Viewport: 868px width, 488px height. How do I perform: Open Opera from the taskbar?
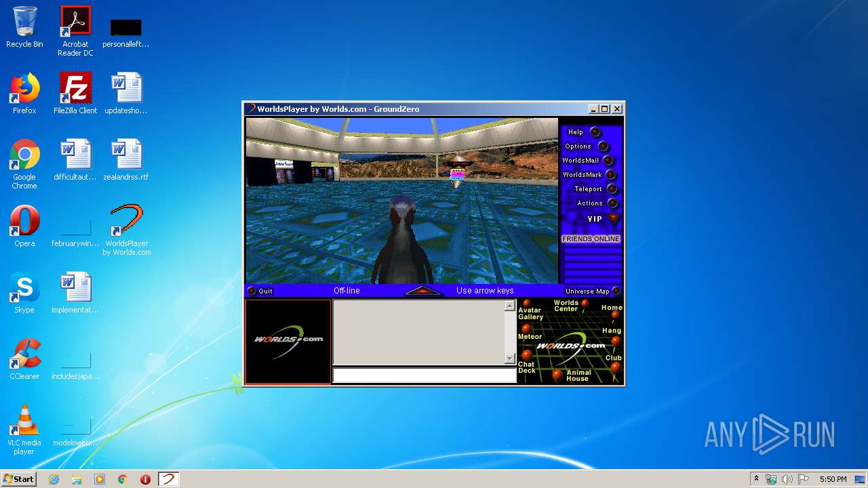click(145, 479)
